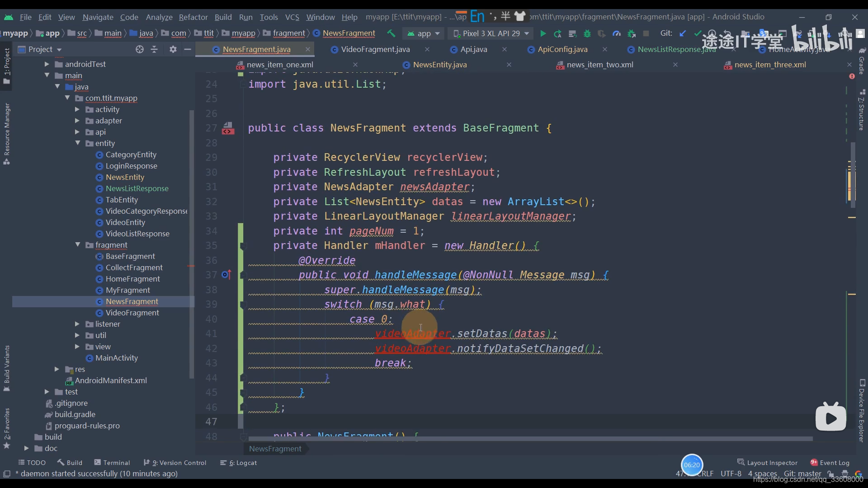Click Git Update Project blue arrow

pyautogui.click(x=683, y=33)
